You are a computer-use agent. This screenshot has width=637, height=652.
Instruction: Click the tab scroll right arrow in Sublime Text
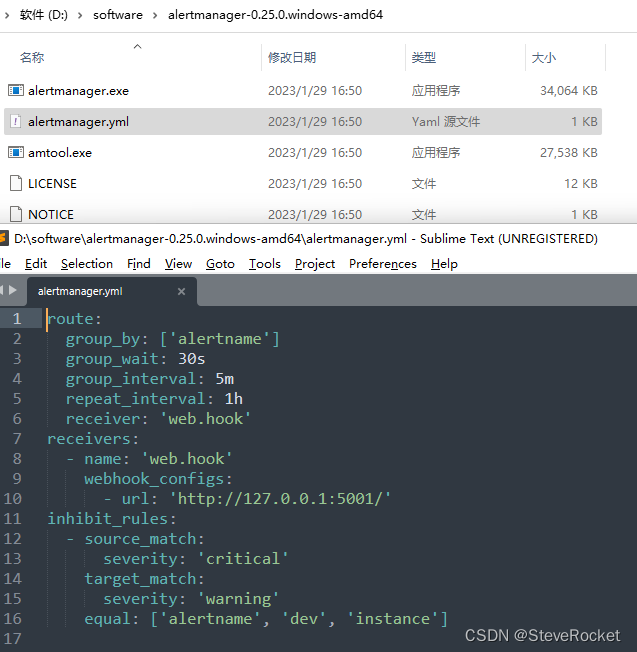point(13,290)
